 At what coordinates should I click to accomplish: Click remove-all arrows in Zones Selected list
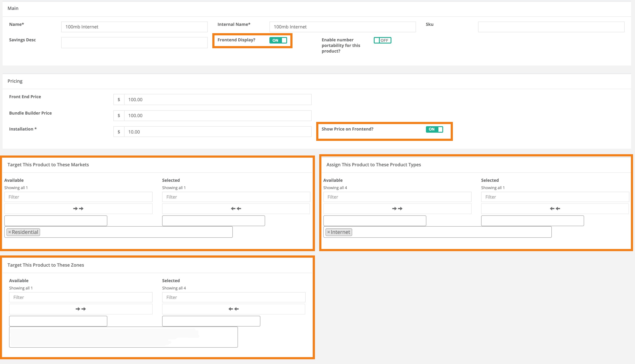pyautogui.click(x=233, y=309)
